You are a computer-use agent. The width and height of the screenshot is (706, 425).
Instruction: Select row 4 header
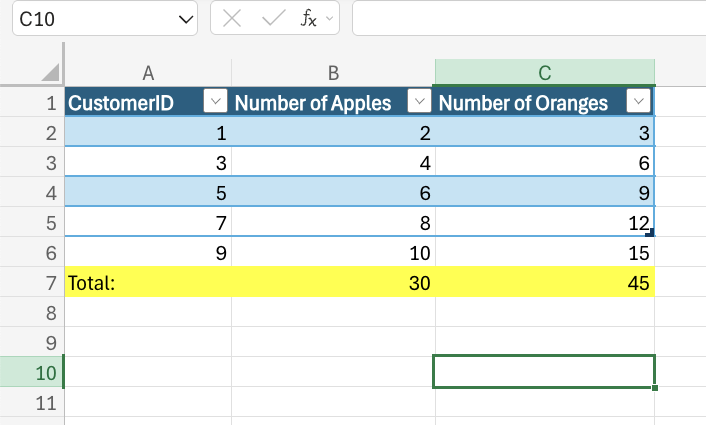[x=32, y=192]
